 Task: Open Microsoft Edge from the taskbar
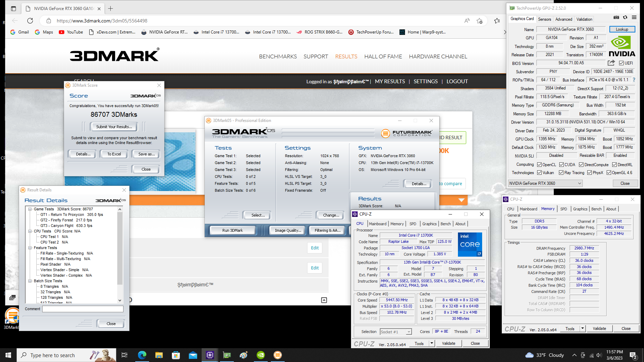(142, 355)
